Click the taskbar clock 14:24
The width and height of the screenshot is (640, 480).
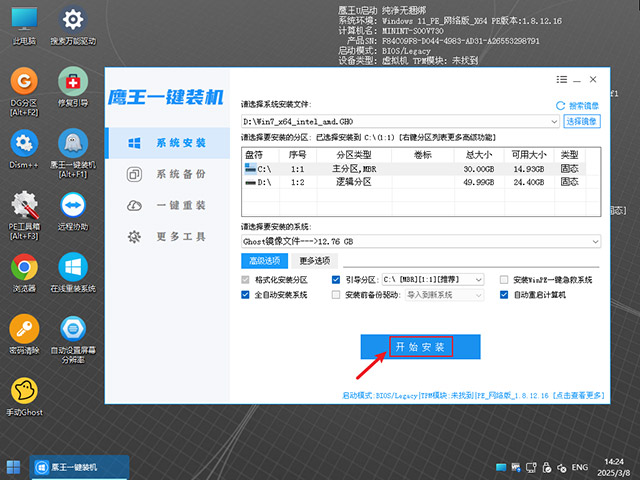point(614,462)
